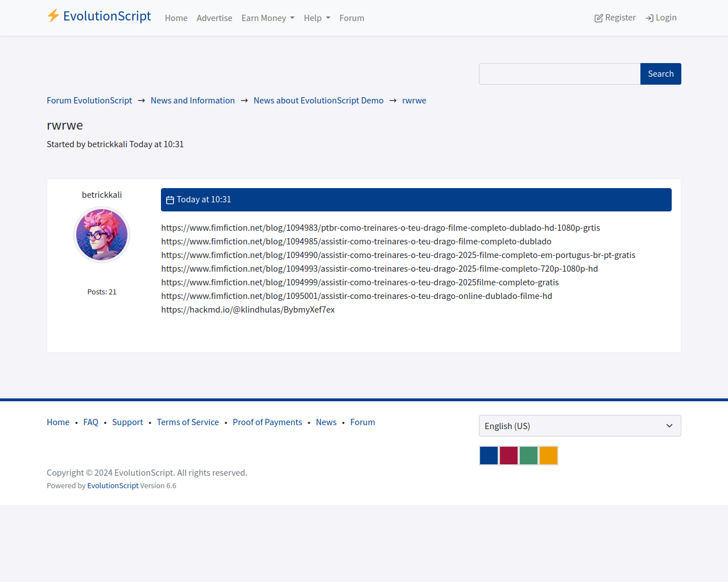Click the Powered by EvolutionScript link
Screen dimensions: 728x582
[x=113, y=486]
